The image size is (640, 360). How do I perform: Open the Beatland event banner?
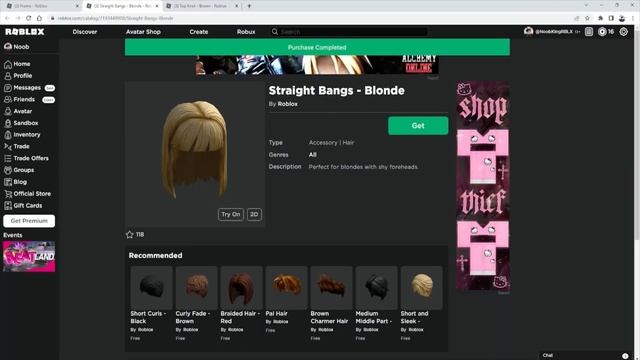29,256
